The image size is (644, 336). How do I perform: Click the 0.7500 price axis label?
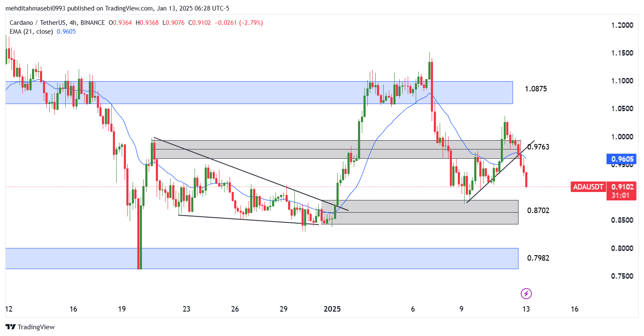pos(622,276)
